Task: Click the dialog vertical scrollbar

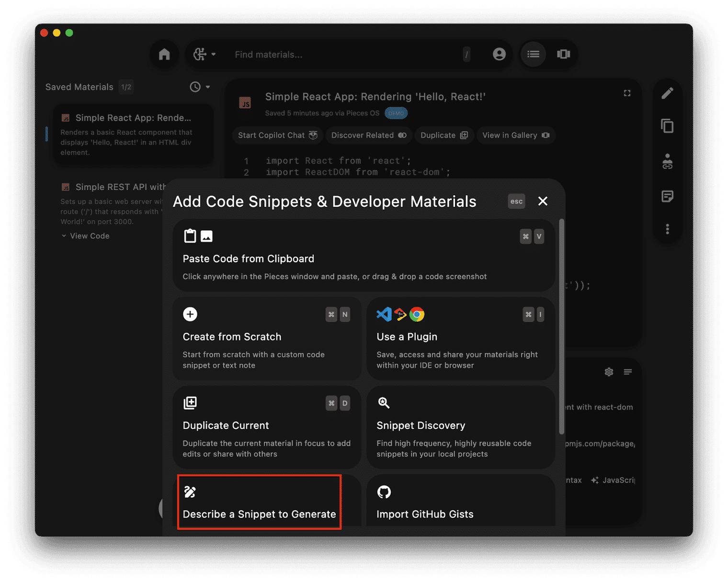Action: point(561,326)
